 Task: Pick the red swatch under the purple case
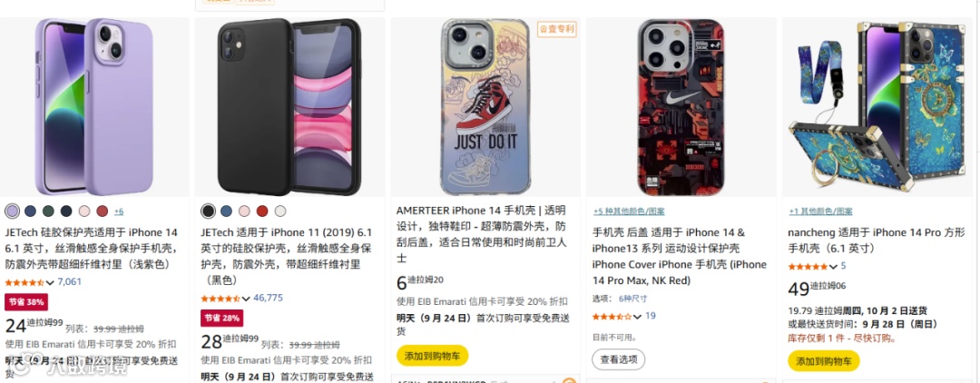103,211
